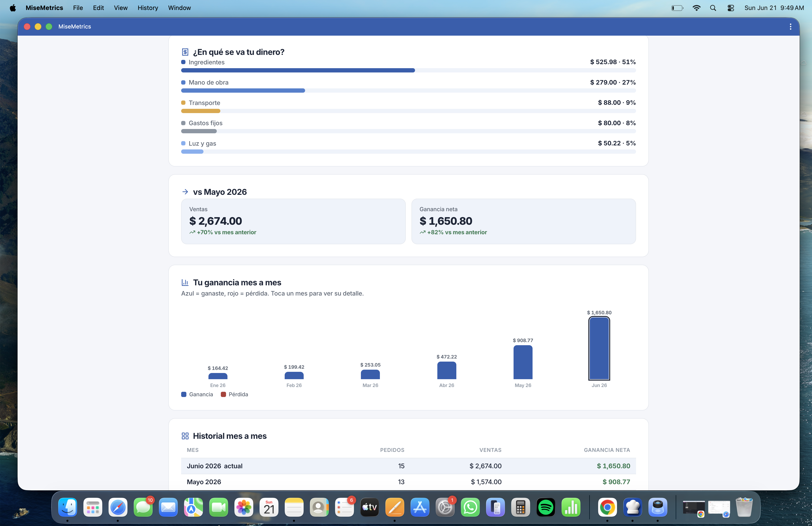Open the three-dot menu in MiseMetrics title bar
The width and height of the screenshot is (812, 526).
(x=790, y=27)
